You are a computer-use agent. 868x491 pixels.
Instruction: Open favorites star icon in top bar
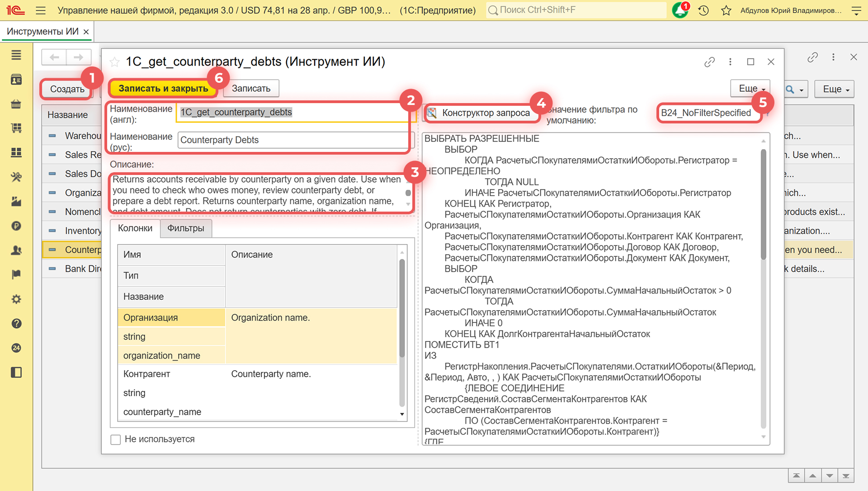726,10
